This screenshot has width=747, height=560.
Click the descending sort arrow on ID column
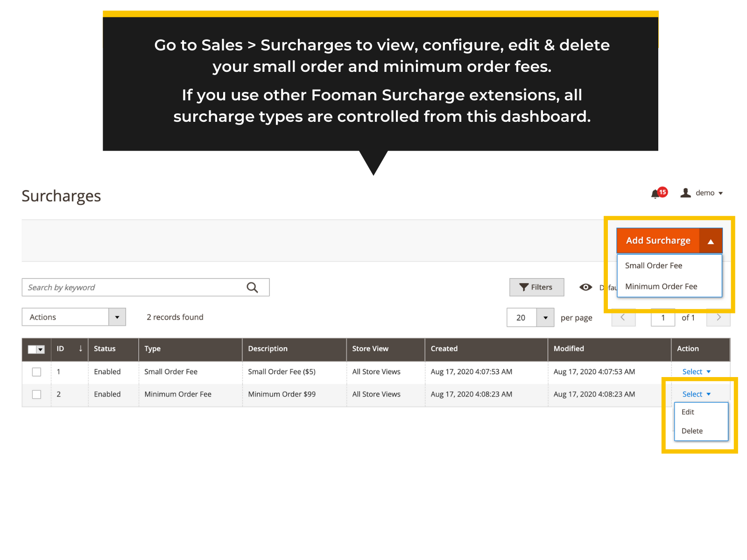(x=80, y=349)
